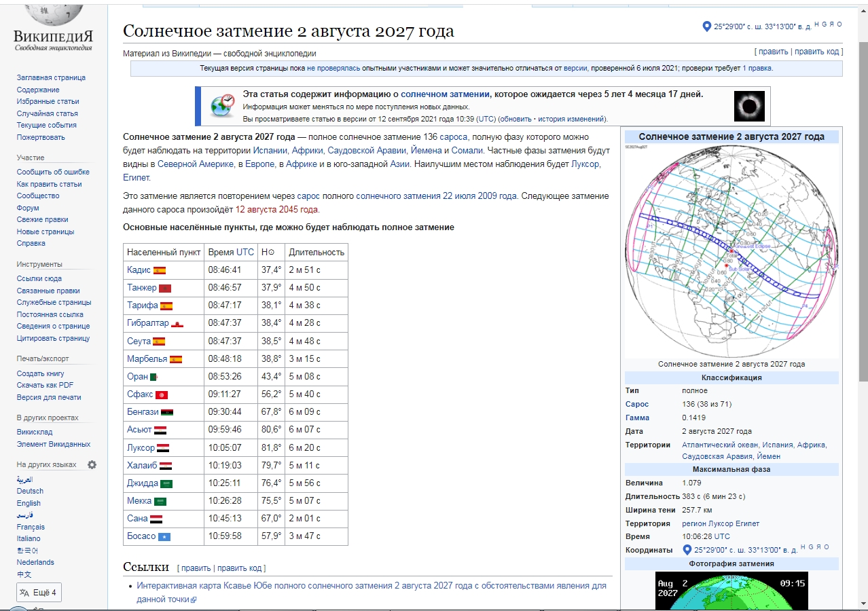Click Yemen flag next to Сана
868x611 pixels.
[156, 519]
